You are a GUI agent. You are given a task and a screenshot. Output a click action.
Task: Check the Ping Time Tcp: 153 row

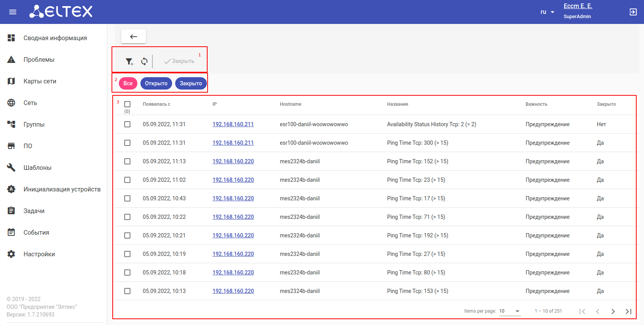(x=127, y=291)
